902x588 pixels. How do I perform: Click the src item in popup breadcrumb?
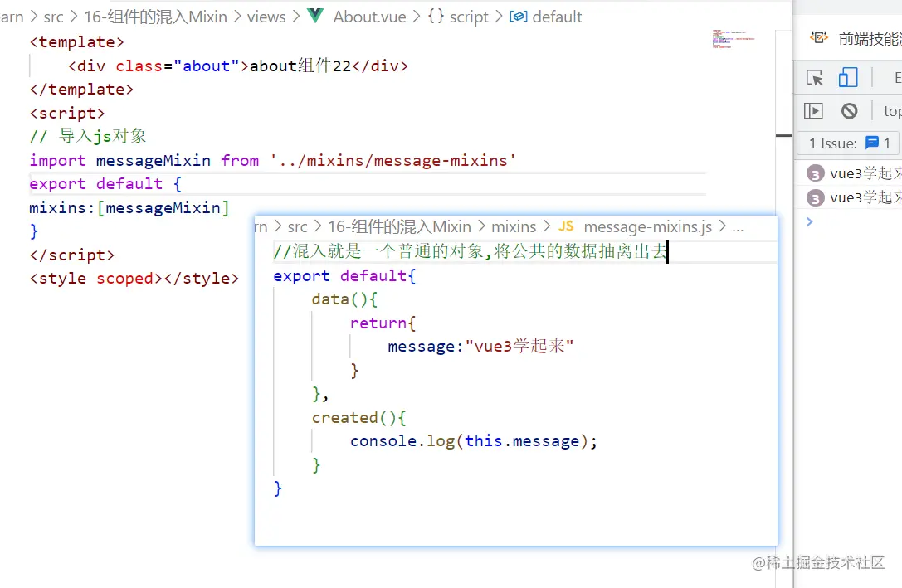(x=297, y=227)
